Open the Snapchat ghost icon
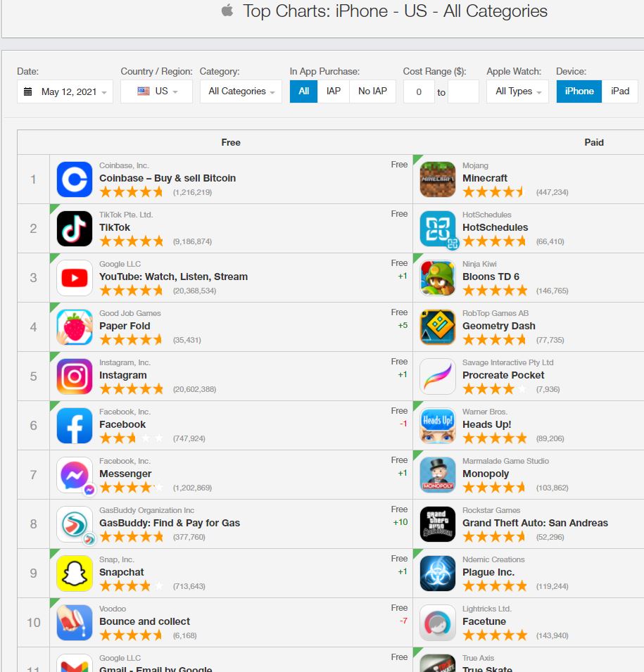Viewport: 644px width, 672px height. tap(75, 573)
